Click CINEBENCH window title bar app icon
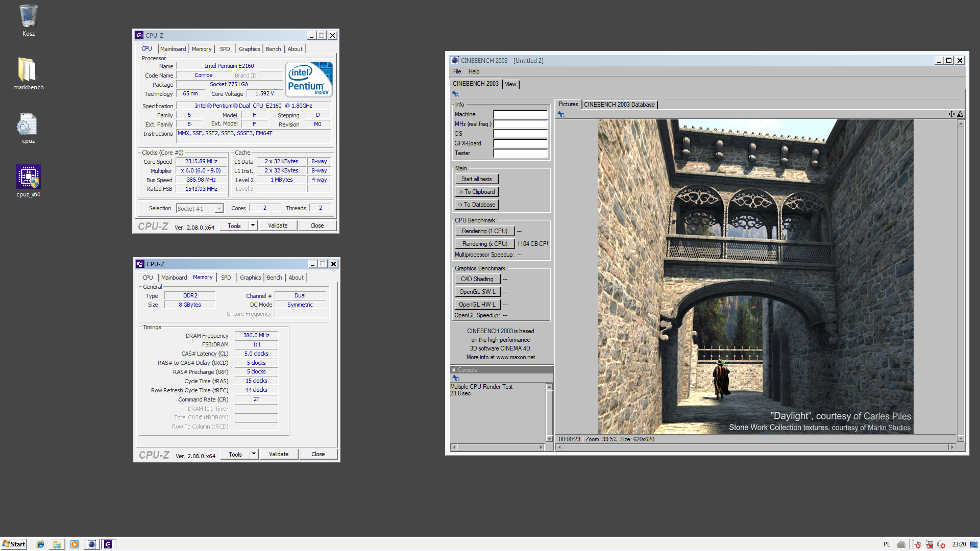Image resolution: width=980 pixels, height=551 pixels. (455, 60)
